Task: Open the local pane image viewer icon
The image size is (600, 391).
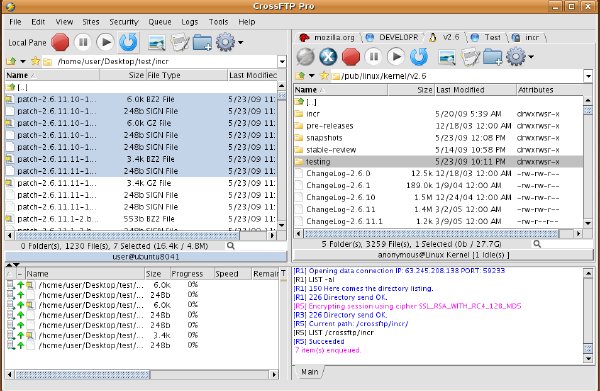Action: [x=157, y=42]
